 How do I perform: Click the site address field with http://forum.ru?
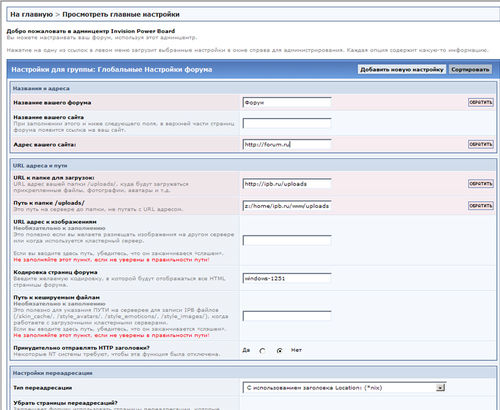(x=287, y=144)
